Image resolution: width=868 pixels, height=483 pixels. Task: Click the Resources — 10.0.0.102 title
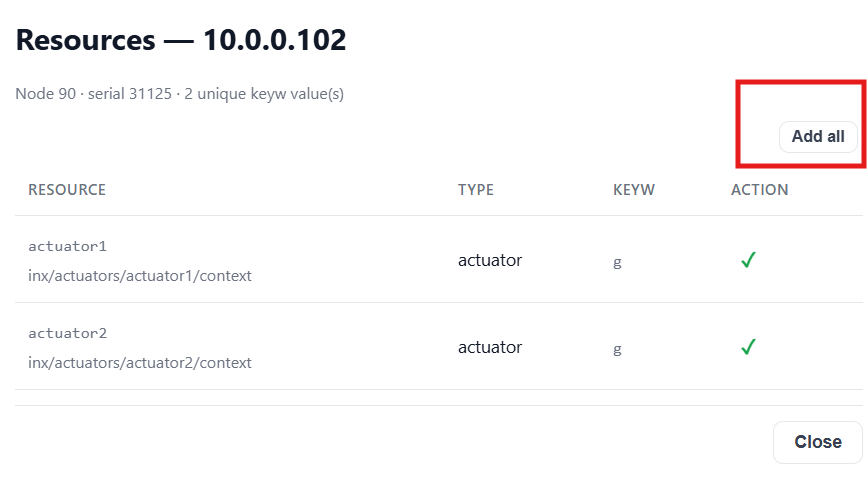(x=181, y=40)
